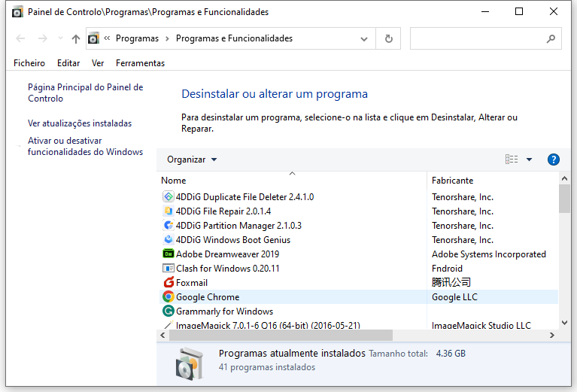This screenshot has width=577, height=392.
Task: Click the installed programs disc icon
Action: [x=189, y=363]
